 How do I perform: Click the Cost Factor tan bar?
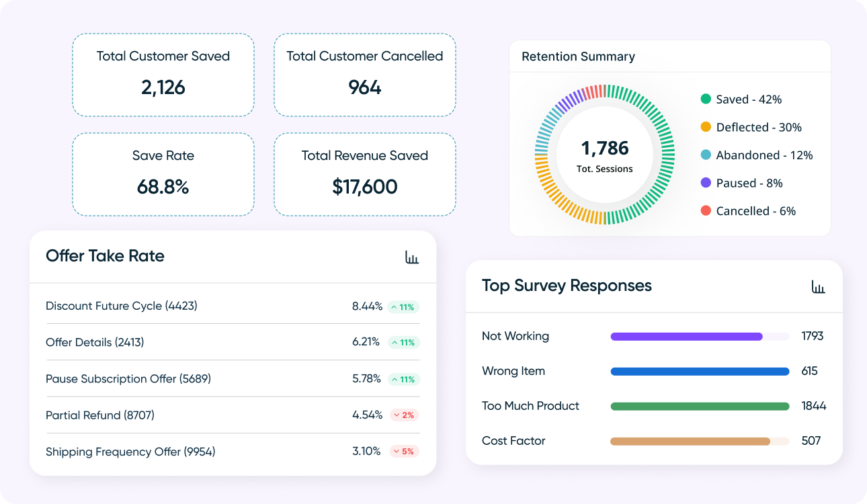coord(690,442)
